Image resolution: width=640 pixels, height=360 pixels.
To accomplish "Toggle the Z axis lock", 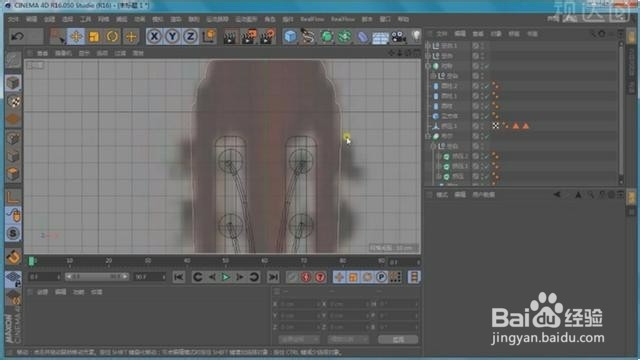I will 190,36.
